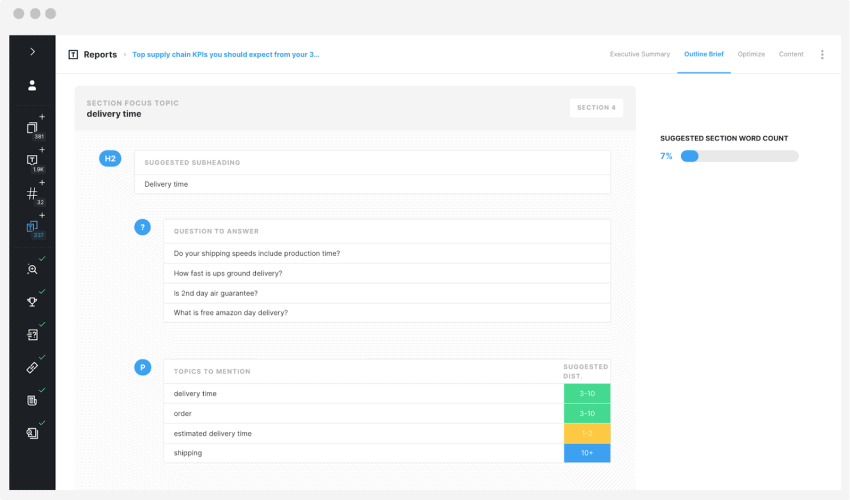Click the blue P topics circle icon

(143, 368)
